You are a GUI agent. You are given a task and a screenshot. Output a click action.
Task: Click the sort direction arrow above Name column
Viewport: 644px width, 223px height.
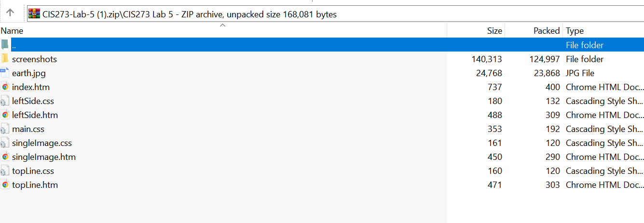coord(223,25)
